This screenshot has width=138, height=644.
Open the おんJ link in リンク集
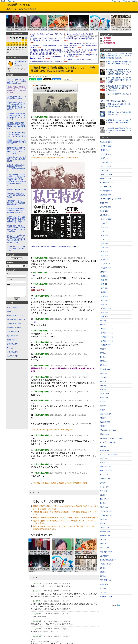(9, 311)
